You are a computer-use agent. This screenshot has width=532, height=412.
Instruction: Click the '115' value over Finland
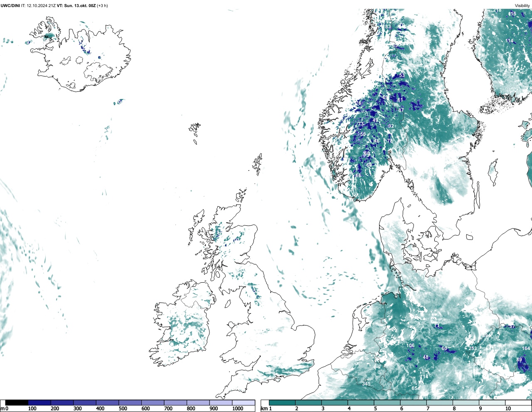tap(512, 14)
